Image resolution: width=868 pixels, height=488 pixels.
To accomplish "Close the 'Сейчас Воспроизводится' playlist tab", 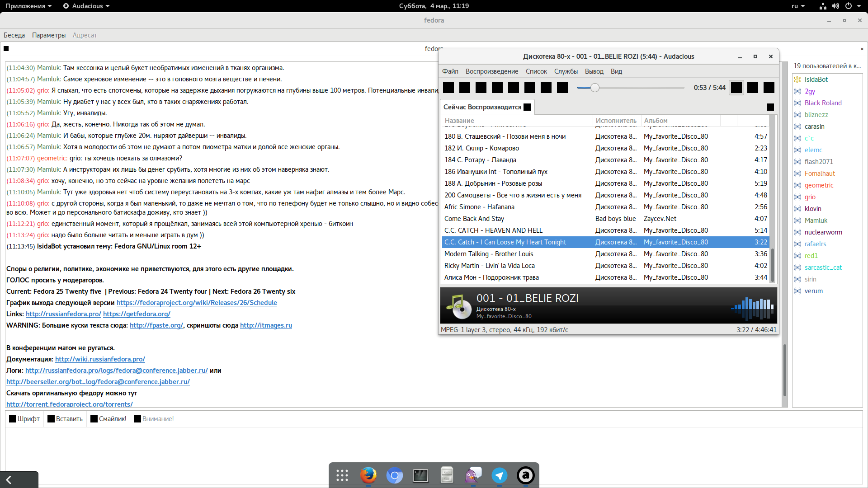I will click(527, 107).
